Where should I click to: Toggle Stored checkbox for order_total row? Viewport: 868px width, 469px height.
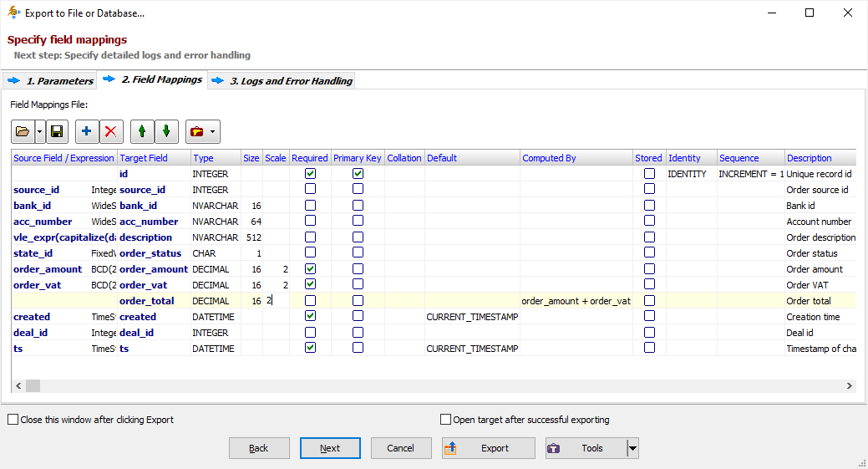coord(649,301)
